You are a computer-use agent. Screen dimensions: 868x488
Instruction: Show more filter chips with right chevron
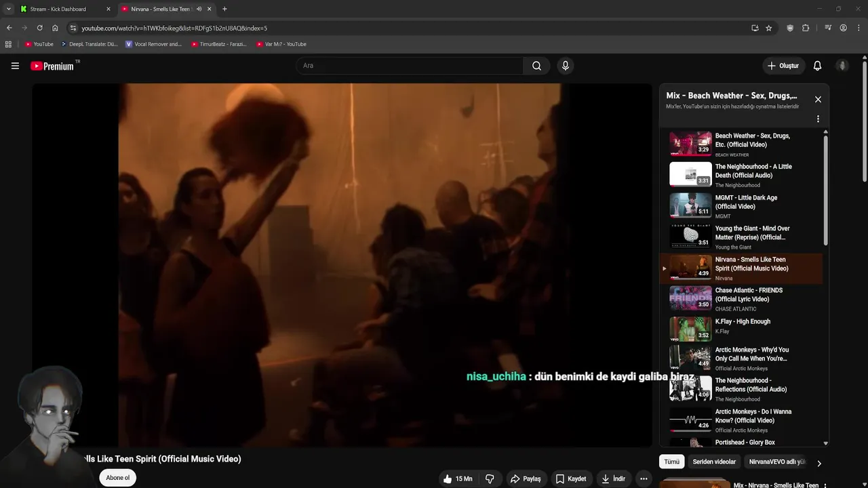click(818, 464)
